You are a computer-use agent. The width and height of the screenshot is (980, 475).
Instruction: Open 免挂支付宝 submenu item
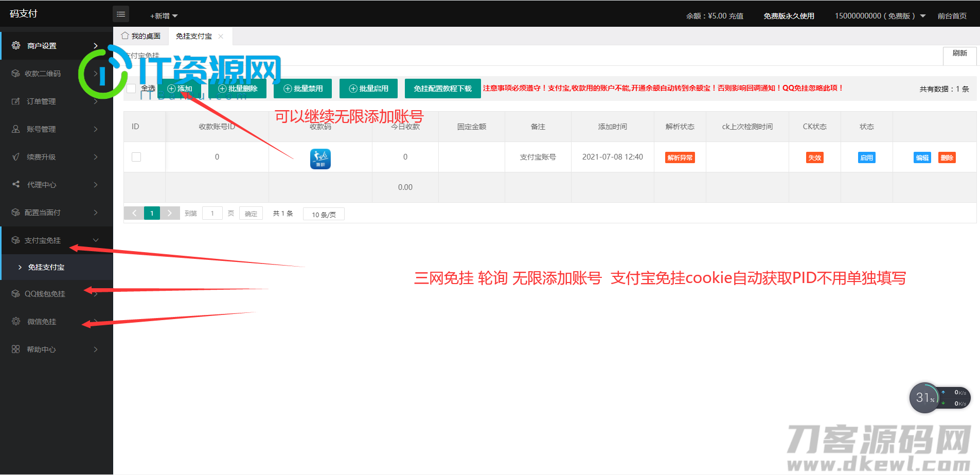pyautogui.click(x=57, y=267)
